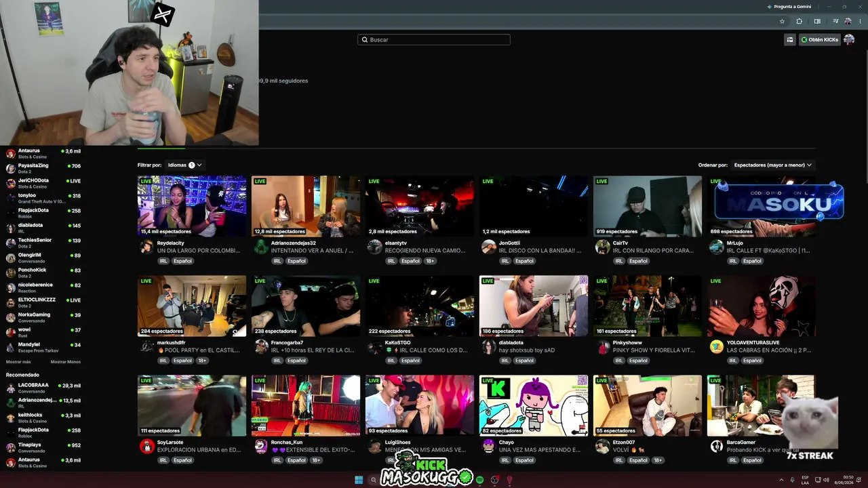Expand the list with Mostrar más
868x488 pixels.
(x=18, y=362)
